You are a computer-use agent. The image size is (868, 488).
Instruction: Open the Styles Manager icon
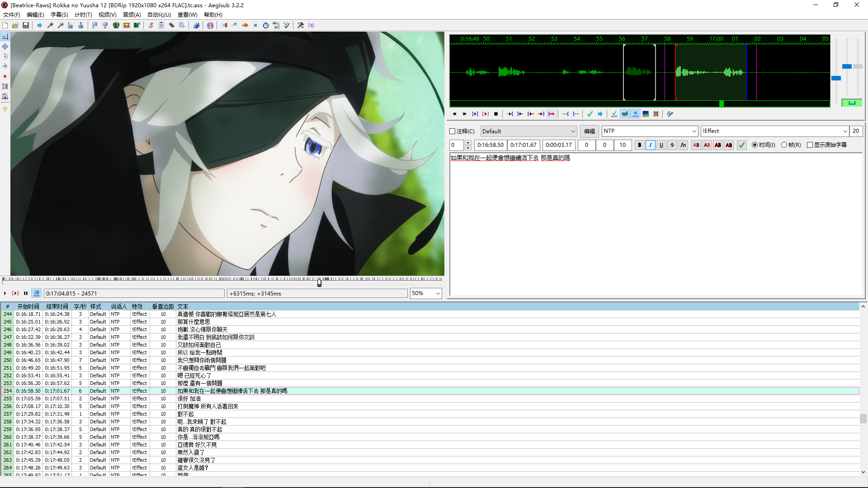click(x=151, y=25)
